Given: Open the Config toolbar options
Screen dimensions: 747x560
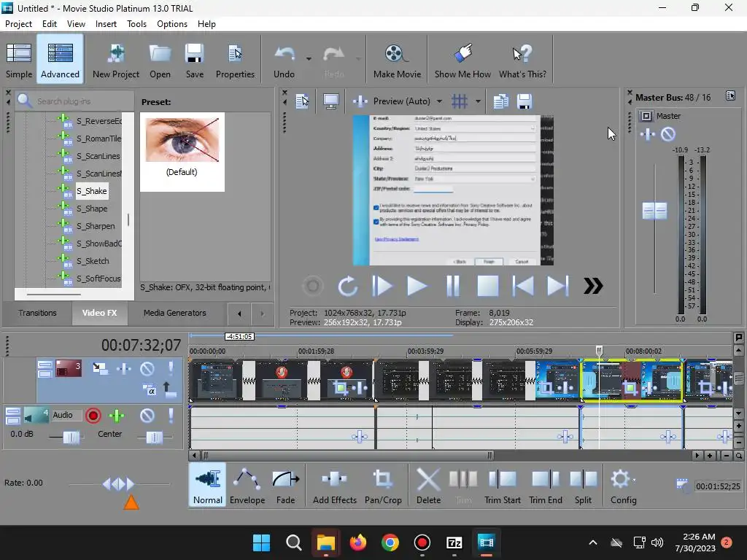Looking at the screenshot, I should pyautogui.click(x=623, y=486).
